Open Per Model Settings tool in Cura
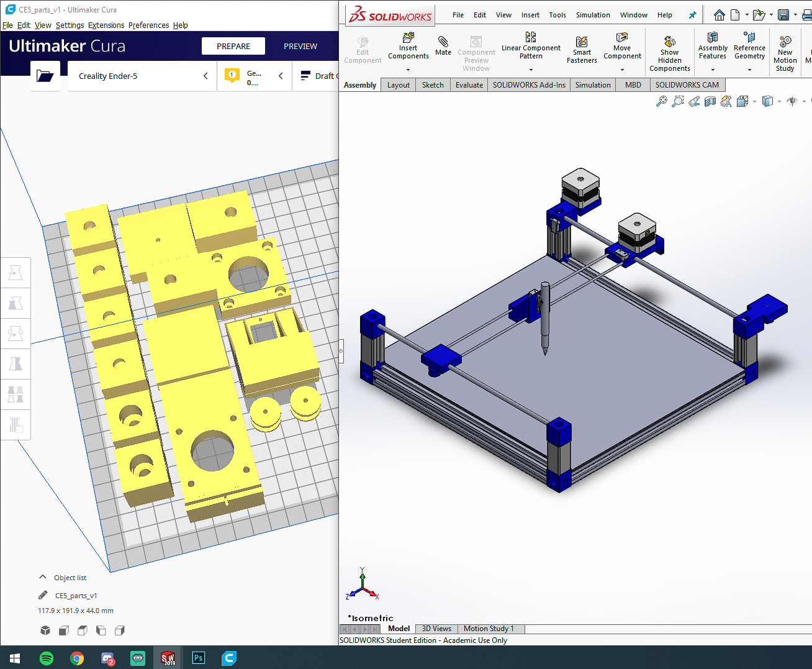Viewport: 812px width, 669px height. (16, 394)
